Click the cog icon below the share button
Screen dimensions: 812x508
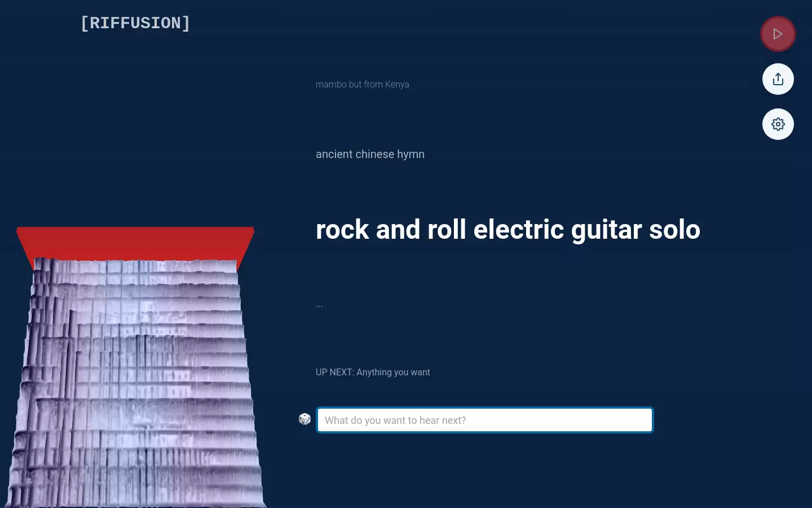[778, 124]
